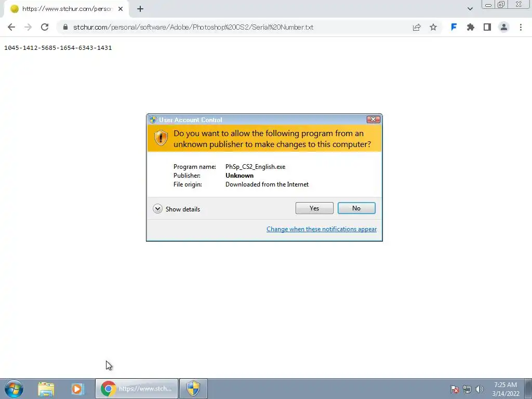The height and width of the screenshot is (399, 532).
Task: Open the Chrome profile avatar
Action: 504,27
